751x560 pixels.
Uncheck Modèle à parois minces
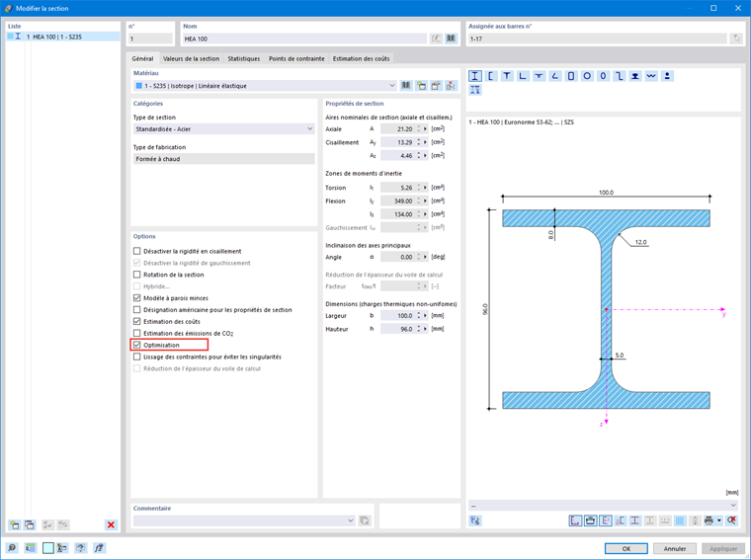pos(137,297)
